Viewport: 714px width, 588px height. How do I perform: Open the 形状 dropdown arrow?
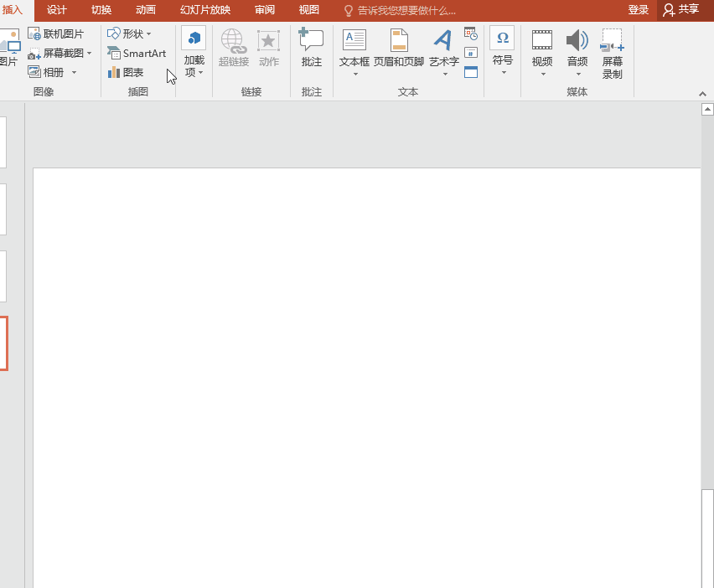[149, 34]
